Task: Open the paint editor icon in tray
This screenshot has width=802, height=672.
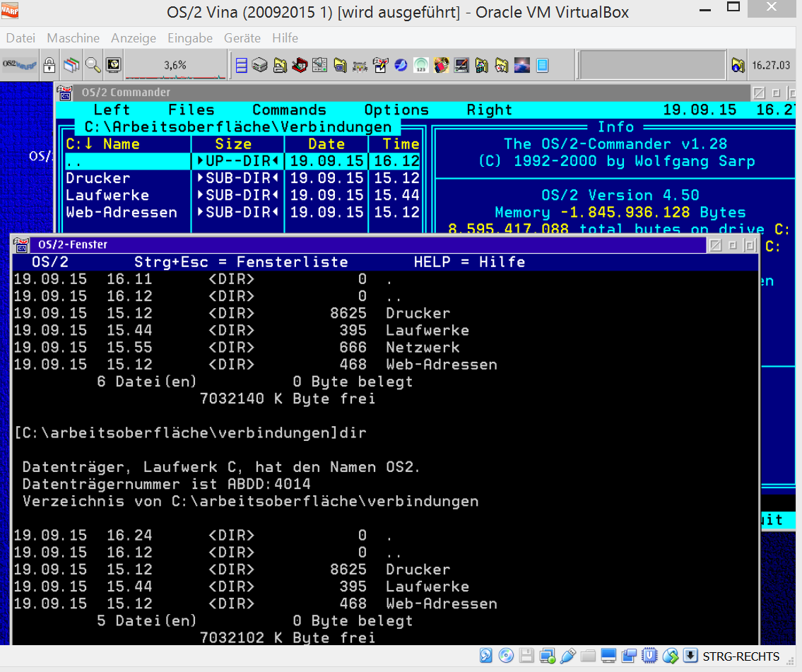Action: pos(381,66)
